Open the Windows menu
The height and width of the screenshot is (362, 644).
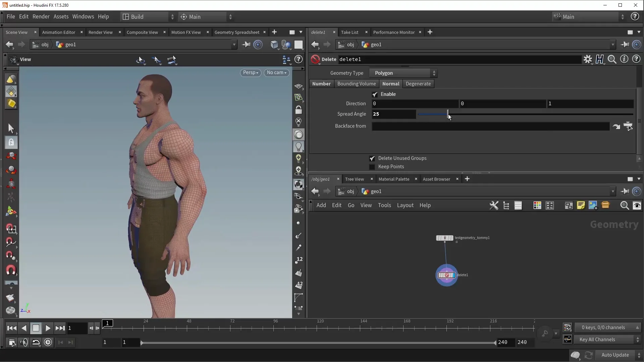click(83, 17)
